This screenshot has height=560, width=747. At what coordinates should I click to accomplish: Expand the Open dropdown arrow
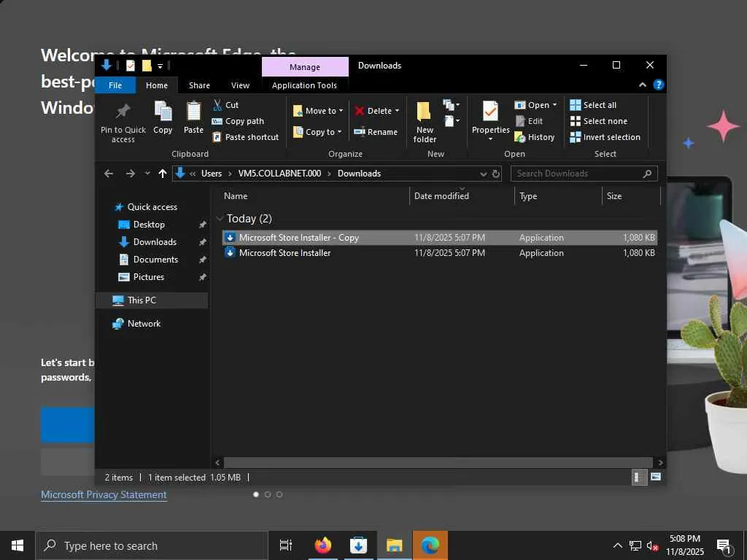point(554,105)
